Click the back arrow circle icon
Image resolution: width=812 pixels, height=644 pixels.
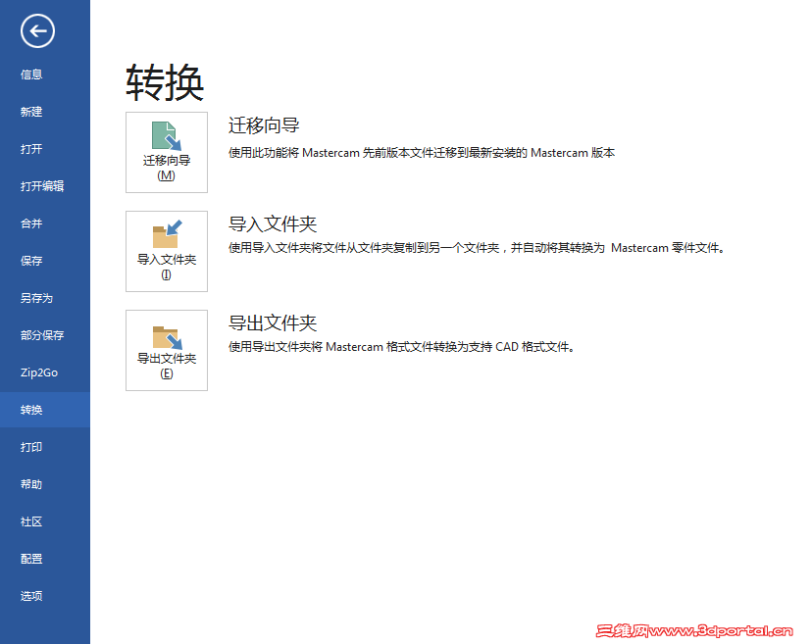point(37,31)
